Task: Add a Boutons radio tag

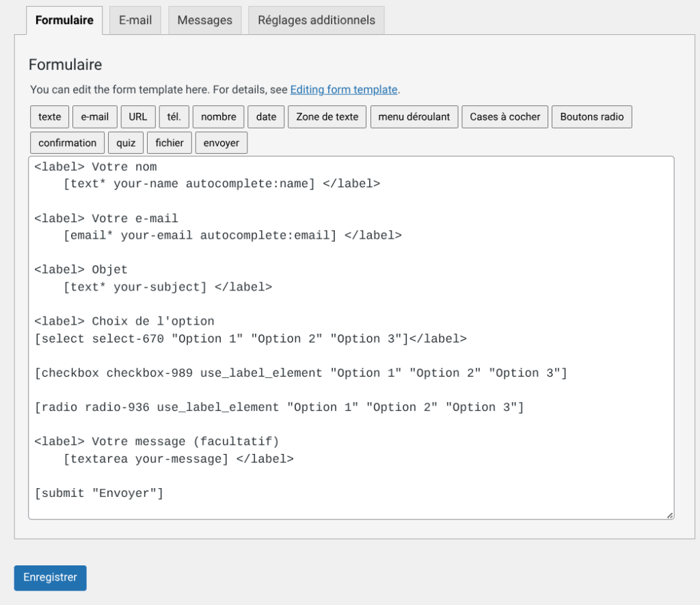Action: coord(591,117)
